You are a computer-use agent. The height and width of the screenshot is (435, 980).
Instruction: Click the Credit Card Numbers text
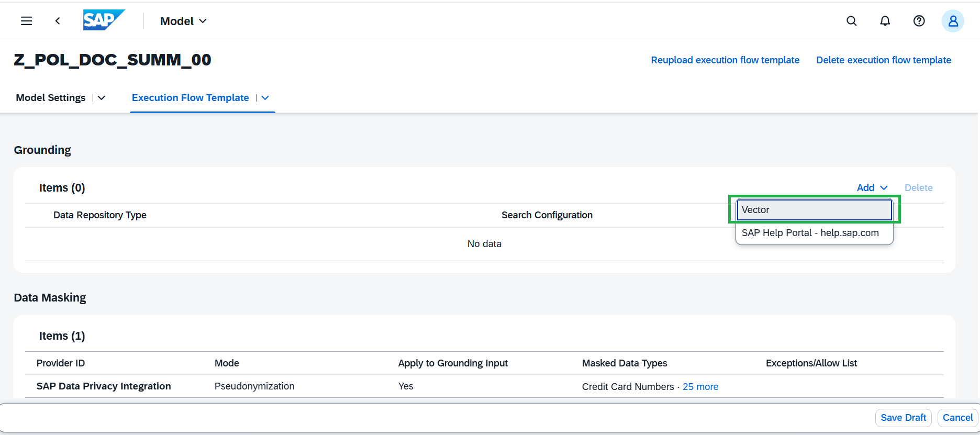[x=628, y=387]
